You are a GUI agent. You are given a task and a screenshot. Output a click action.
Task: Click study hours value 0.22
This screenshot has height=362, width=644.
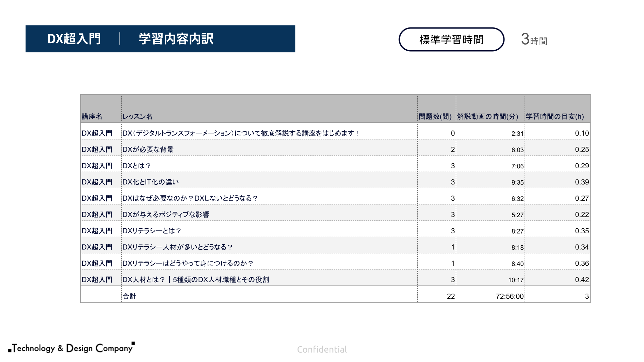coord(582,215)
